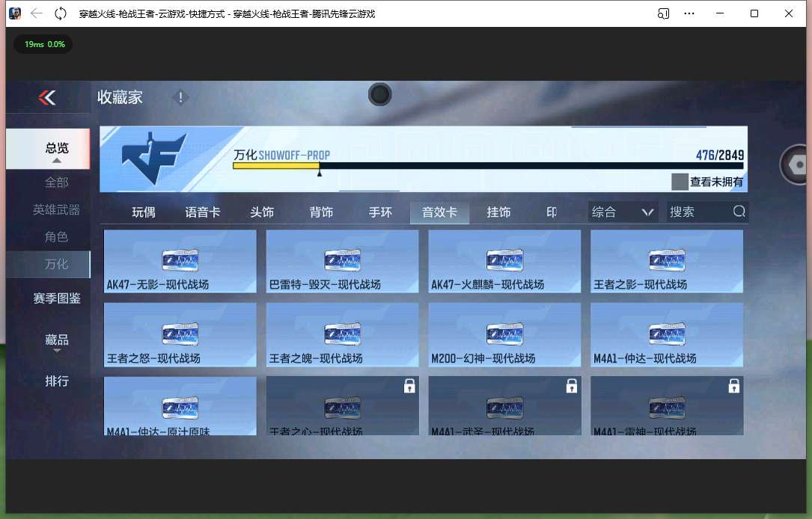812x519 pixels.
Task: Click sound card icon on 王者之魄 card
Action: [342, 334]
